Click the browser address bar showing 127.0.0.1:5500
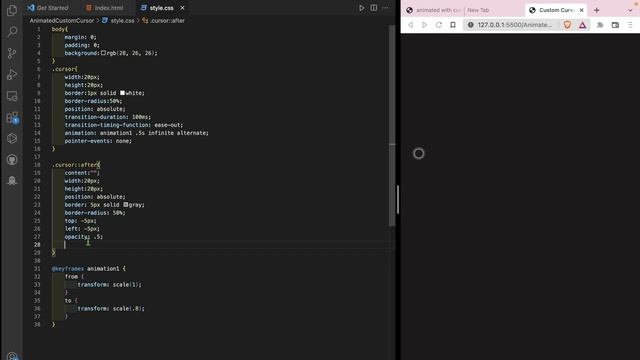This screenshot has height=360, width=640. (x=514, y=25)
